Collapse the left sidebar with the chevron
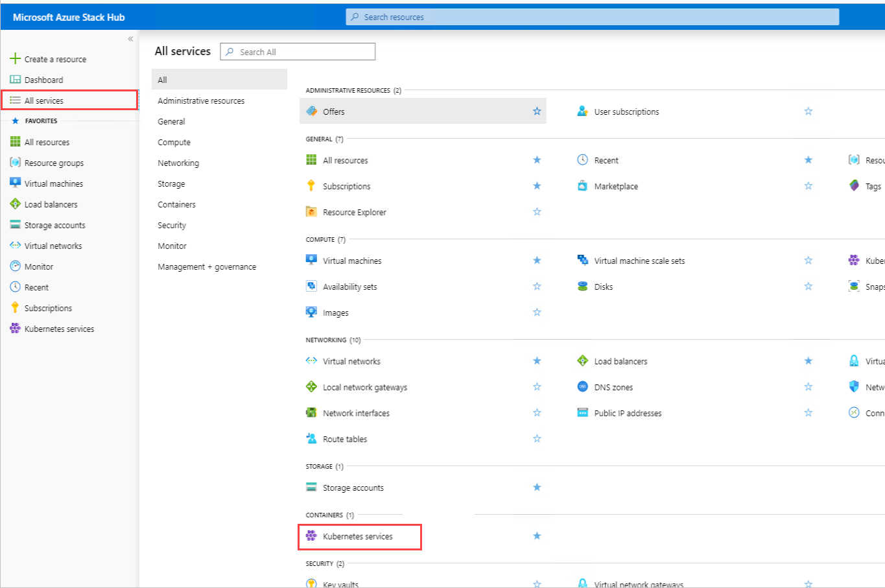Screen dimensions: 885x588 [130, 39]
